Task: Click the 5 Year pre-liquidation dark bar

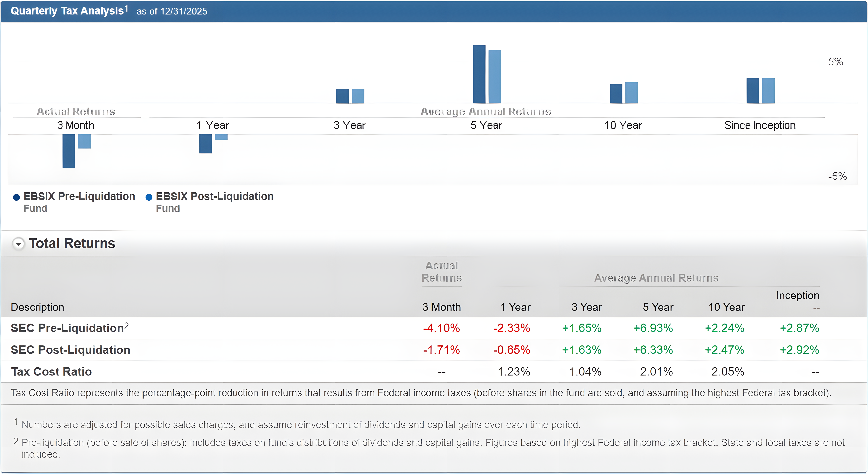Action: (x=479, y=74)
